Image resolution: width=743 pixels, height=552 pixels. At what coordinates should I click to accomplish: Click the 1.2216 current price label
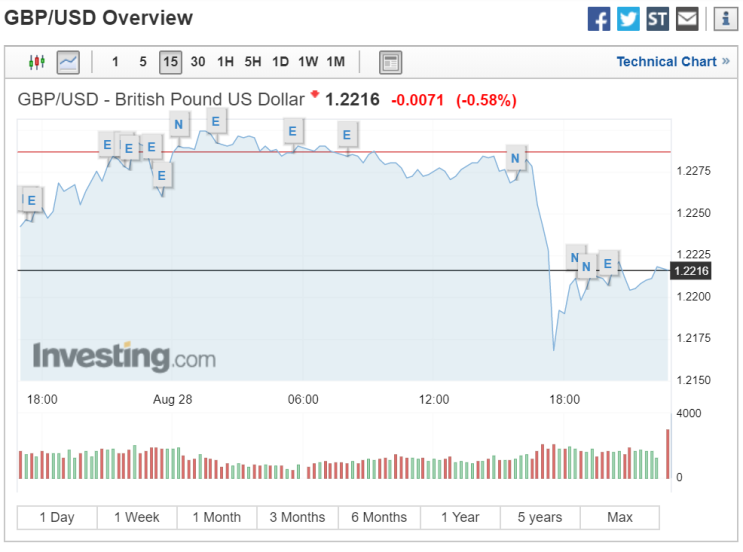click(691, 271)
